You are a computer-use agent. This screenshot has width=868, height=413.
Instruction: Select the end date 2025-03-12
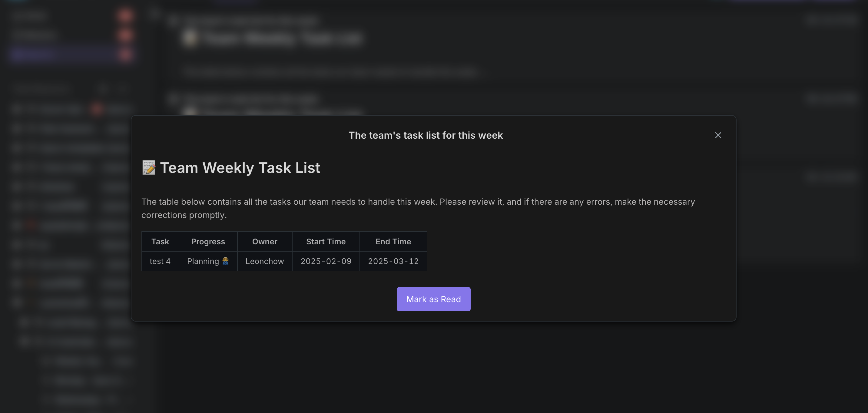pyautogui.click(x=393, y=261)
